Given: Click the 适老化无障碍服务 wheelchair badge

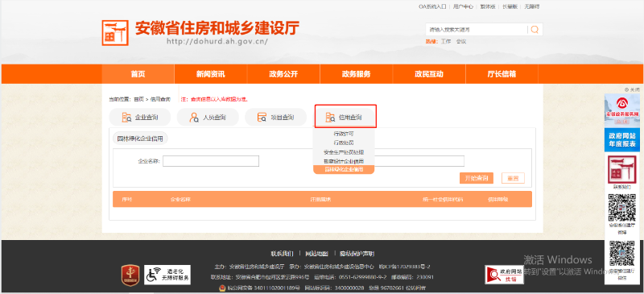Looking at the screenshot, I should (x=167, y=275).
